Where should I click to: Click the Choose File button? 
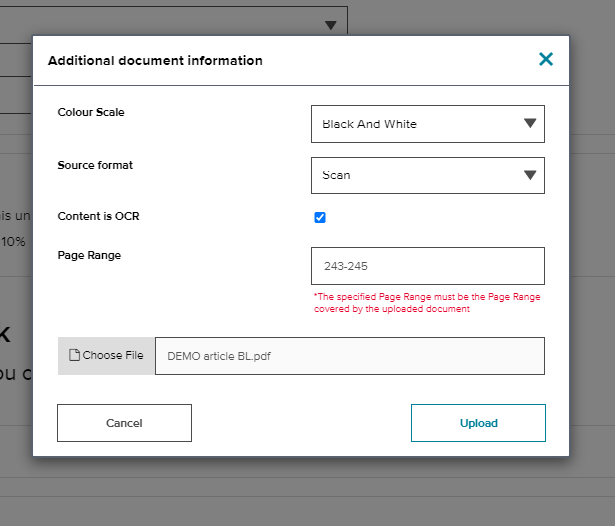point(106,356)
